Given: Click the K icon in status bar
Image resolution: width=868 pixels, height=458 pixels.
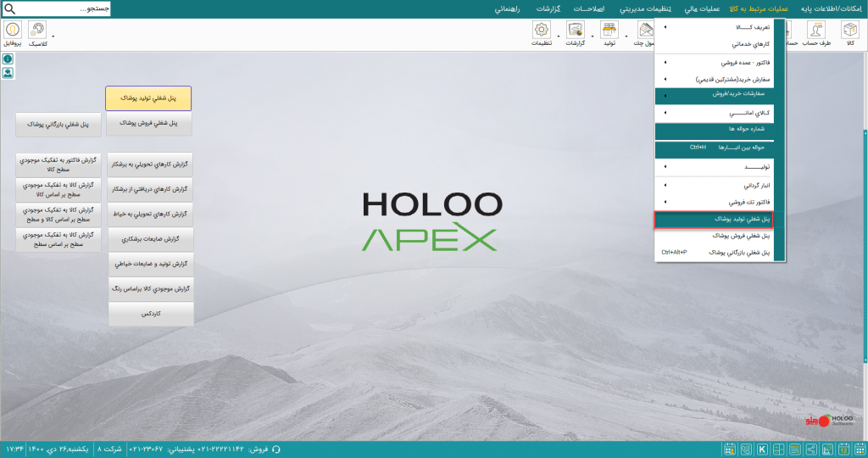Looking at the screenshot, I should point(762,450).
